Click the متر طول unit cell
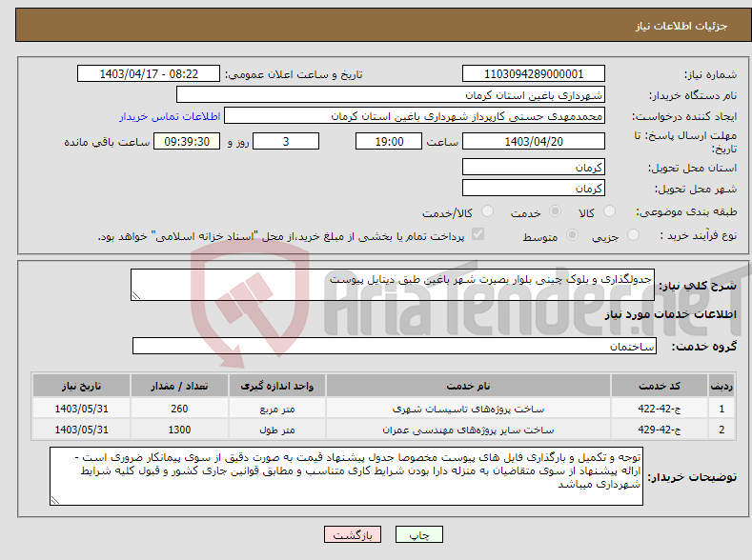The width and height of the screenshot is (752, 560). pyautogui.click(x=277, y=430)
